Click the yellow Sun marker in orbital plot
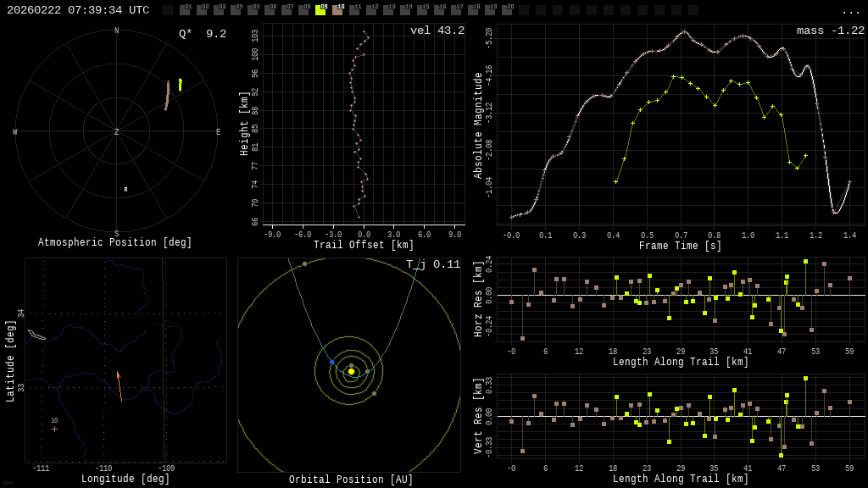The width and height of the screenshot is (868, 488). 351,371
